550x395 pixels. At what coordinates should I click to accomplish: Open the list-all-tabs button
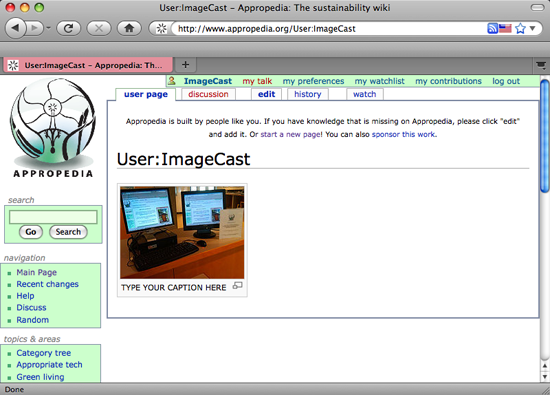(541, 65)
